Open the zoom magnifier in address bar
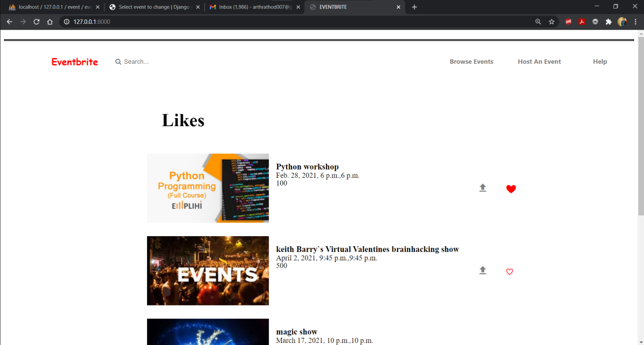 (x=538, y=22)
